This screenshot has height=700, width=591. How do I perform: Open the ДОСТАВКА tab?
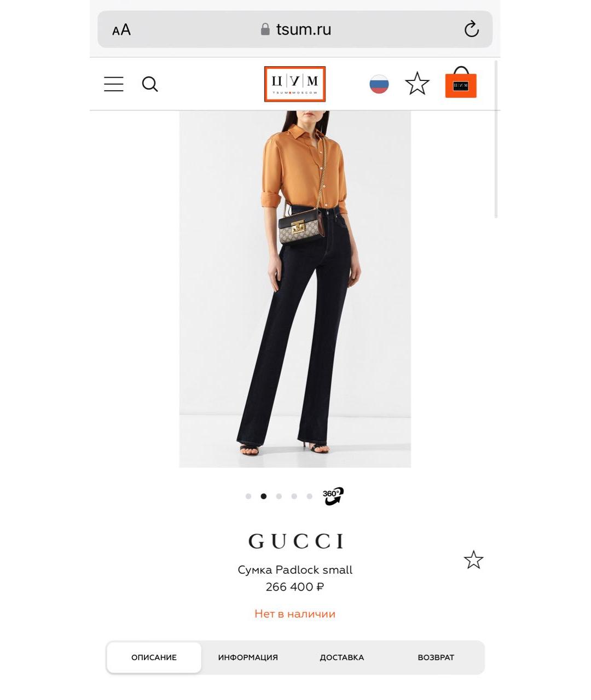click(x=342, y=657)
